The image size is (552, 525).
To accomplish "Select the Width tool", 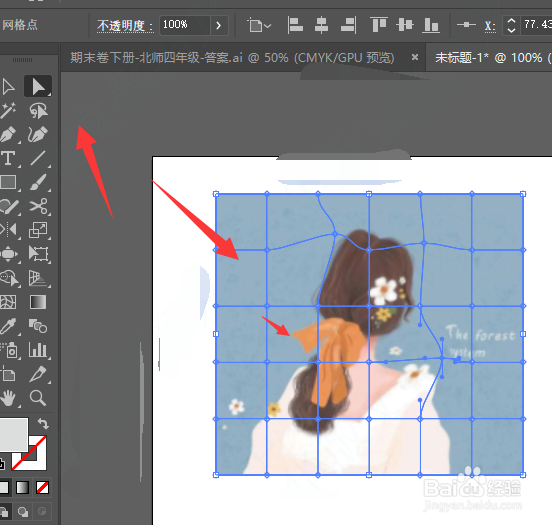I will (x=8, y=254).
